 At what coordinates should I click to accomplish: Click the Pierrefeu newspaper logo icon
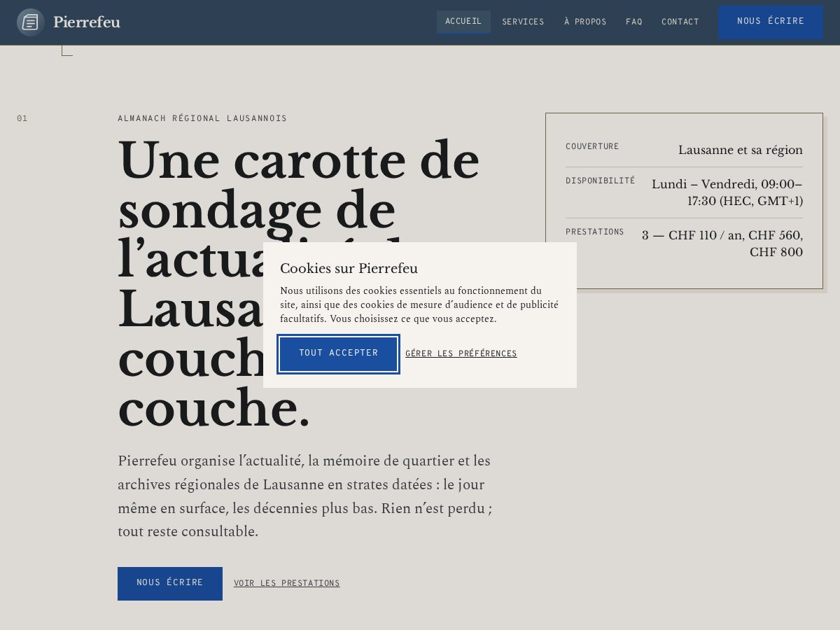(x=30, y=22)
